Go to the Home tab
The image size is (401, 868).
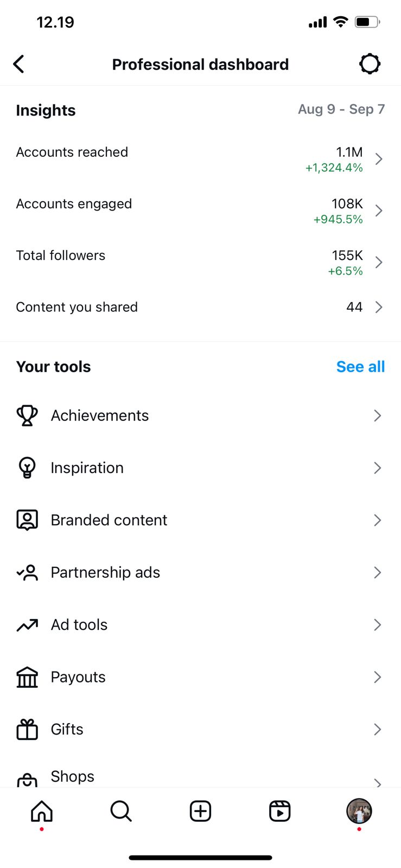(x=42, y=811)
